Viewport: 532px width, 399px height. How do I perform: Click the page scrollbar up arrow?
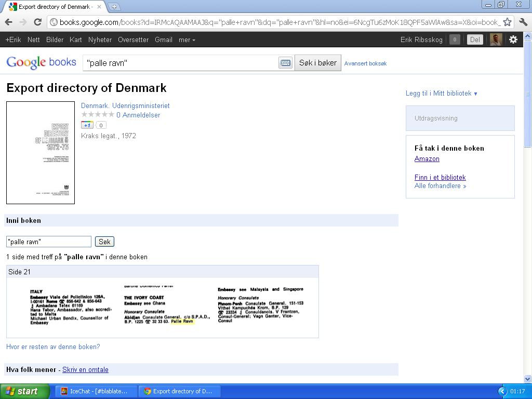click(528, 35)
